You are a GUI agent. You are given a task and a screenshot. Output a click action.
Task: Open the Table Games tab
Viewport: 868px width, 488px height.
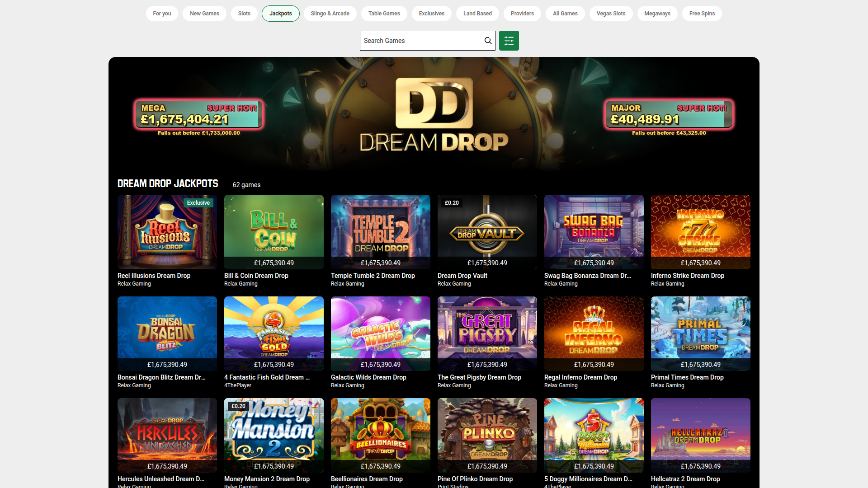[x=384, y=14]
